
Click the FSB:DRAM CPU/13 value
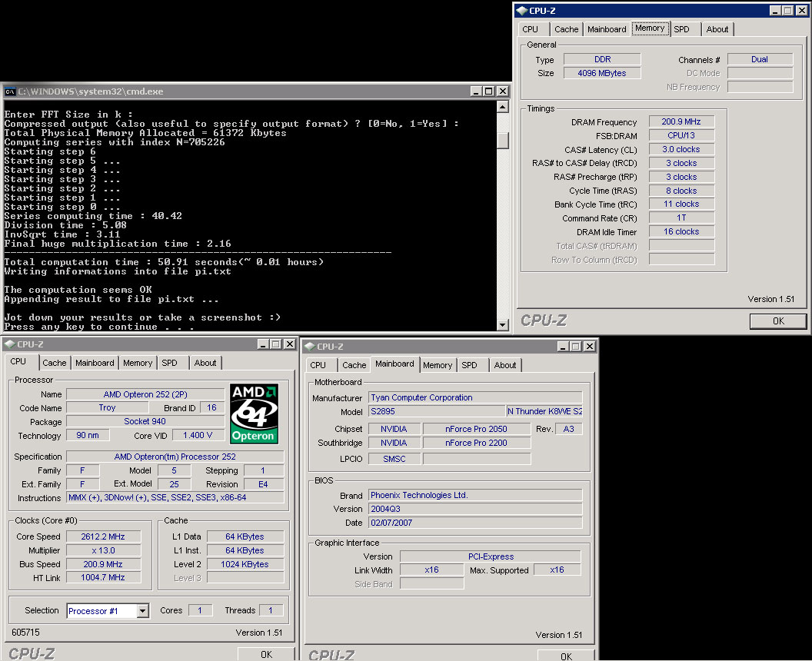681,135
